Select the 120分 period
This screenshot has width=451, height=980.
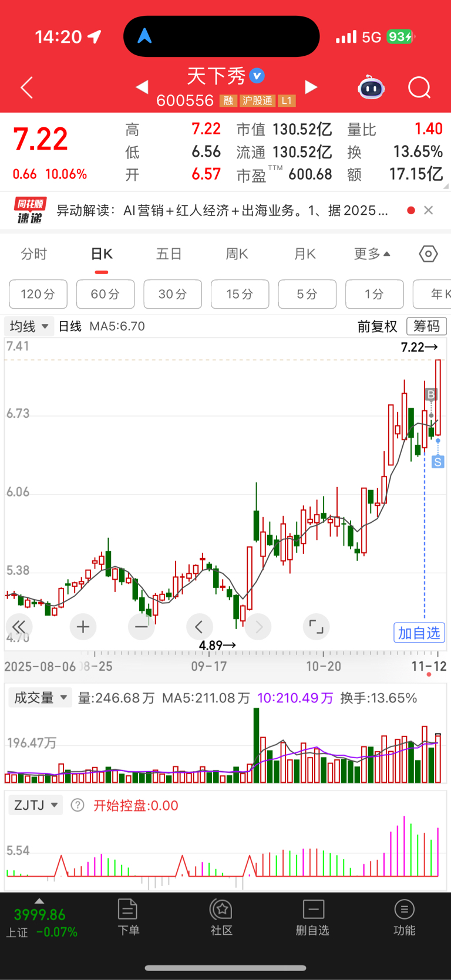pyautogui.click(x=38, y=294)
